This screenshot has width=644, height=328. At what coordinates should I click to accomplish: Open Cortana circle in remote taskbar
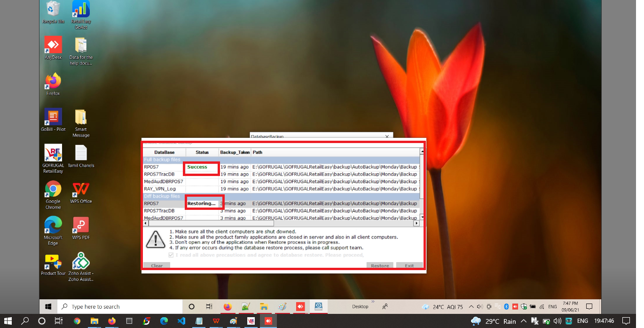191,306
